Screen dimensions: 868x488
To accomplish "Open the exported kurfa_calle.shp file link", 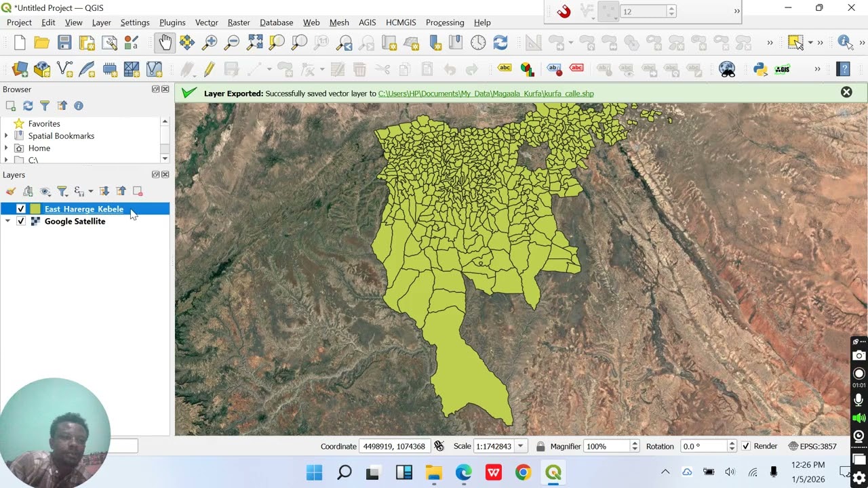I will click(x=486, y=94).
